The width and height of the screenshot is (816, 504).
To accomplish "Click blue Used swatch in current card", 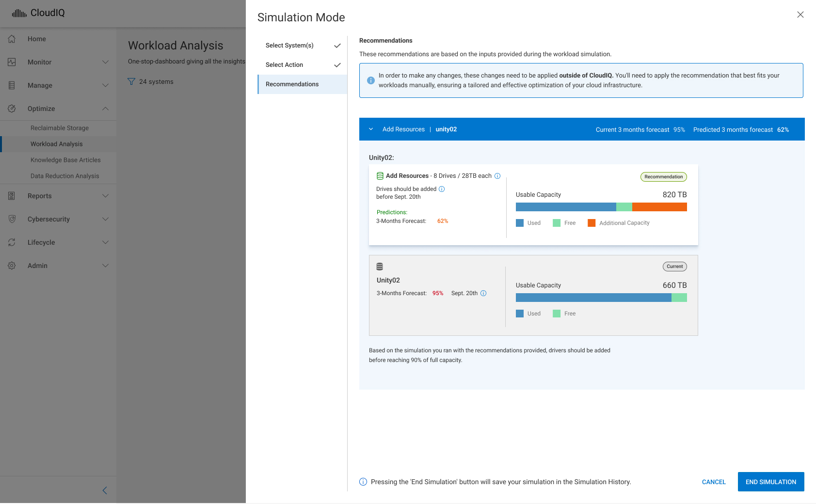I will (520, 314).
